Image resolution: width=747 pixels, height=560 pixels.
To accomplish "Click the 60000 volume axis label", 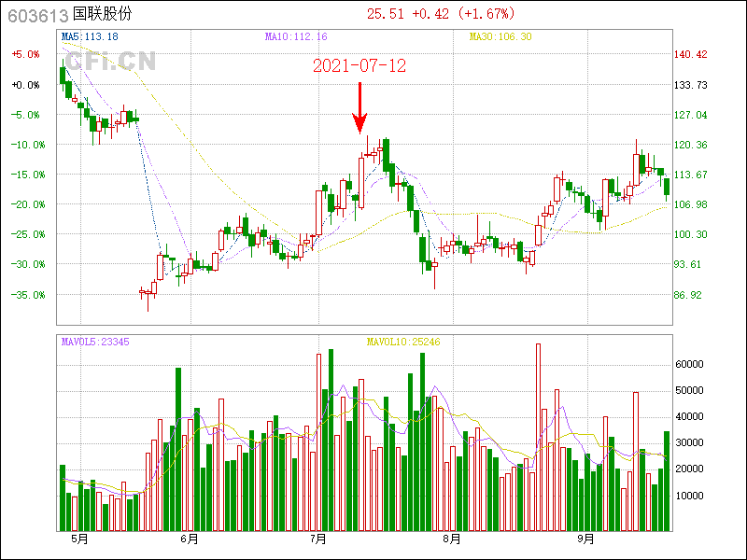I will [x=692, y=364].
